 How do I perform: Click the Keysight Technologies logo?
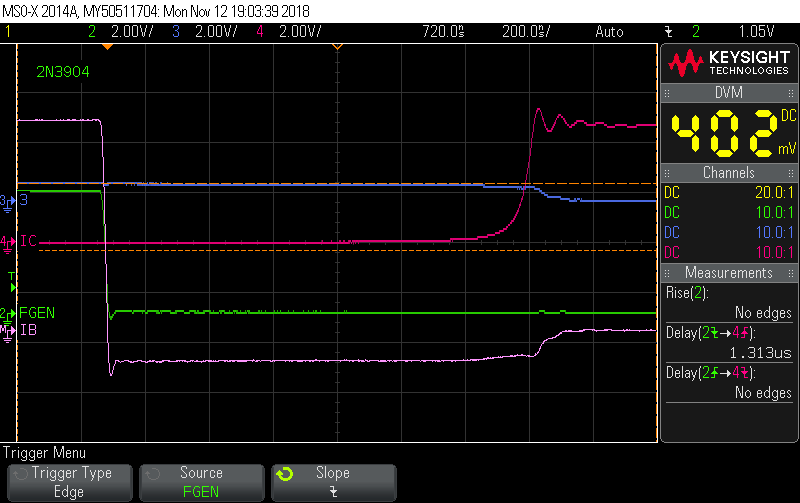tap(729, 63)
